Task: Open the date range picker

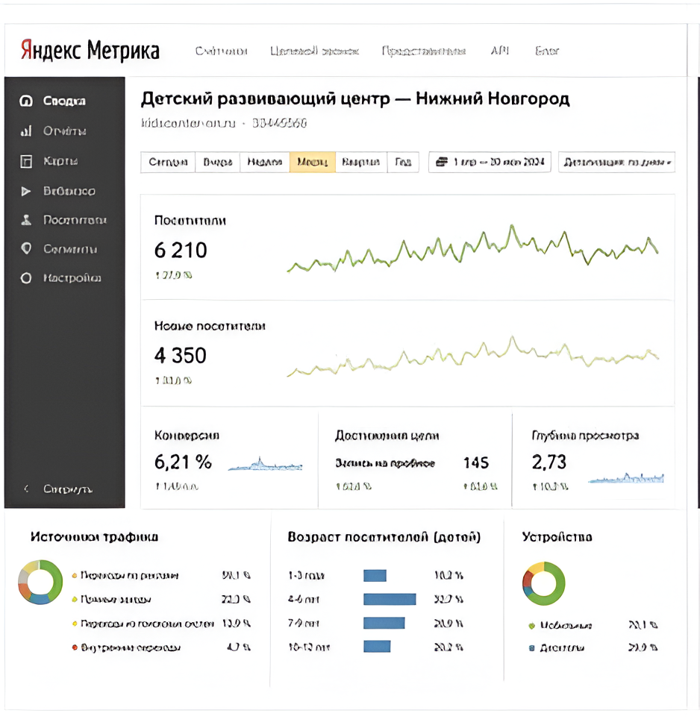Action: click(490, 162)
